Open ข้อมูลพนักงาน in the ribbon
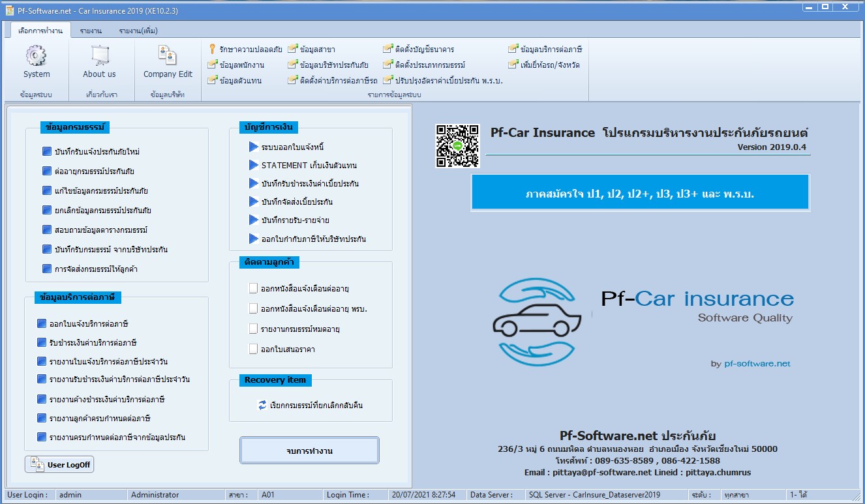This screenshot has height=504, width=865. coord(235,65)
